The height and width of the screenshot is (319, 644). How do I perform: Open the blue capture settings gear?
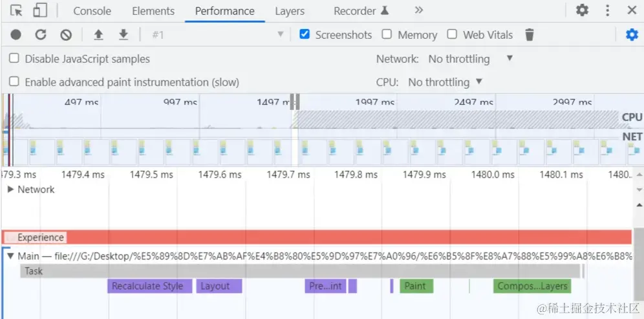632,35
